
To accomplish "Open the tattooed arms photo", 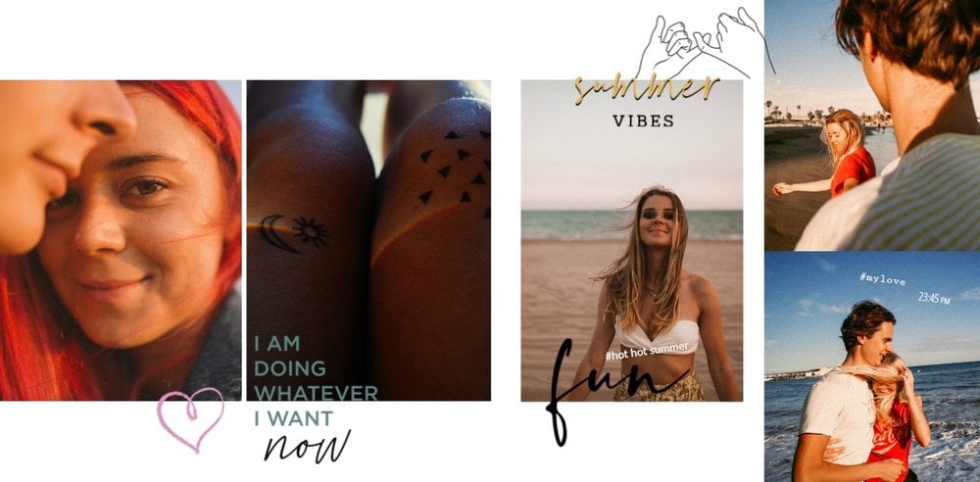I will [x=368, y=240].
